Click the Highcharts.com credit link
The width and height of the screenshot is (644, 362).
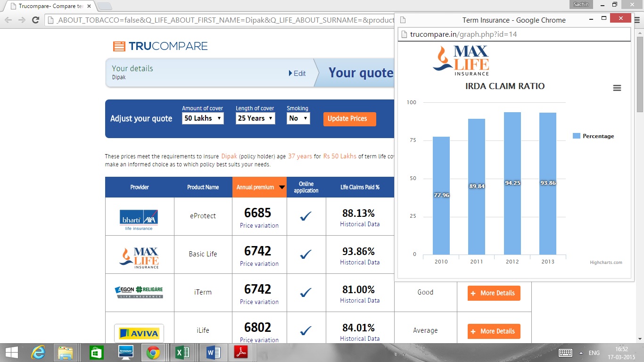click(x=606, y=263)
